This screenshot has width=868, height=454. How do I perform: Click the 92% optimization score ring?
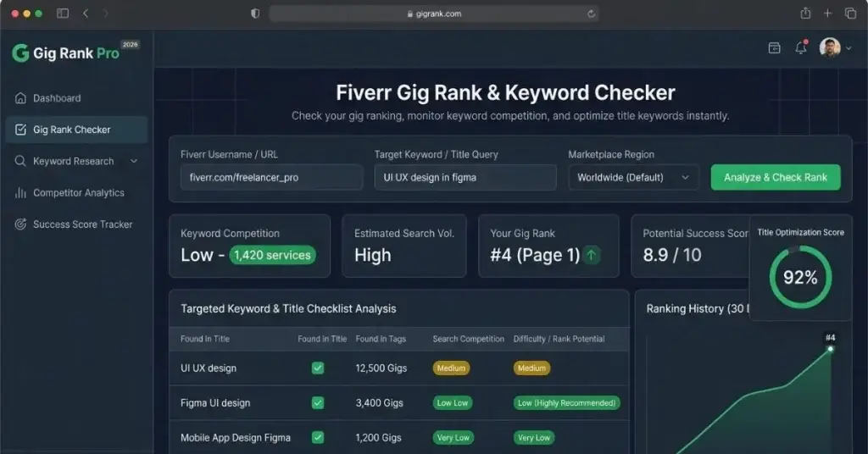click(x=800, y=277)
